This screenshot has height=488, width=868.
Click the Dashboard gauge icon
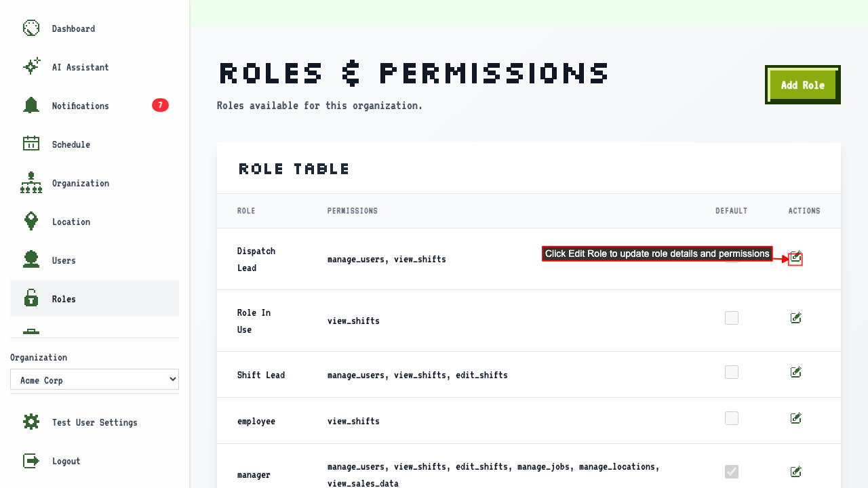coord(31,28)
